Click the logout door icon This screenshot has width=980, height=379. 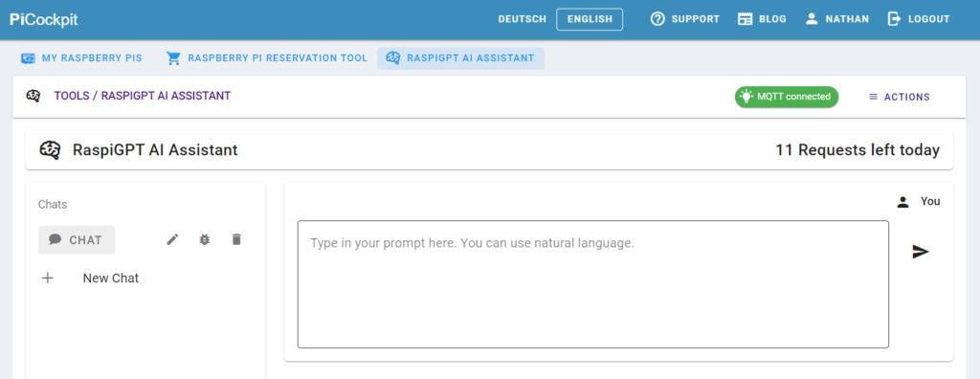[895, 19]
